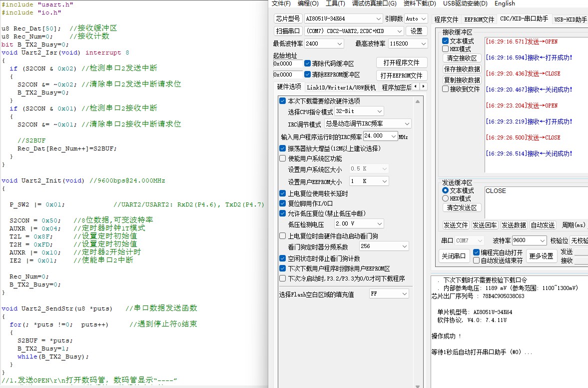Toggle 下次下载用户程序时擦除用户EEPROM区 checkbox
588x388 pixels.
point(282,268)
